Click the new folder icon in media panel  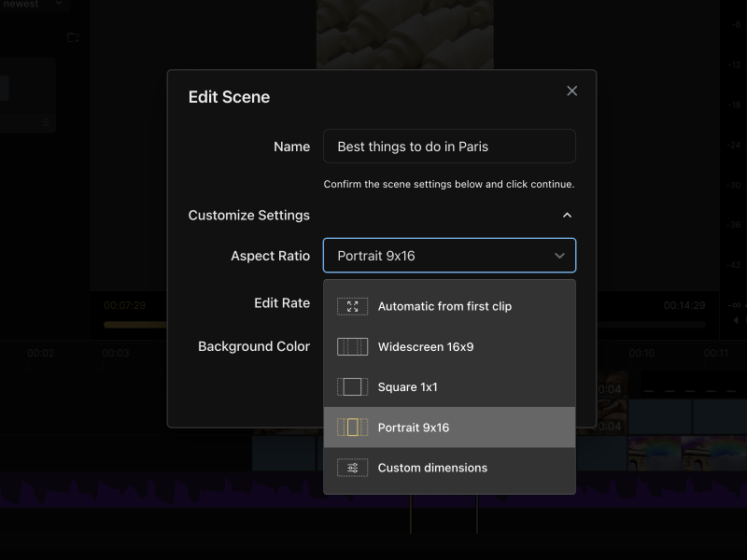[73, 37]
